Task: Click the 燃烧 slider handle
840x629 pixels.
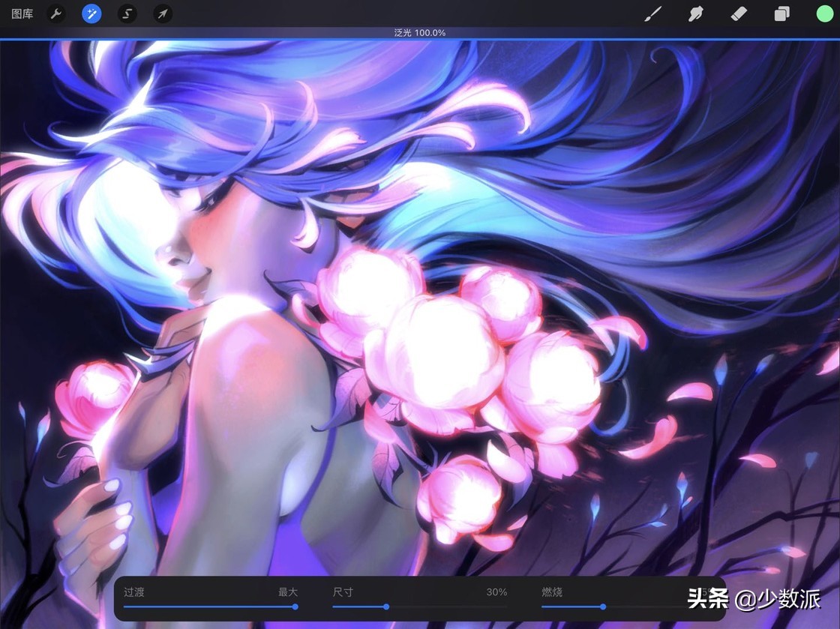Action: [x=603, y=607]
